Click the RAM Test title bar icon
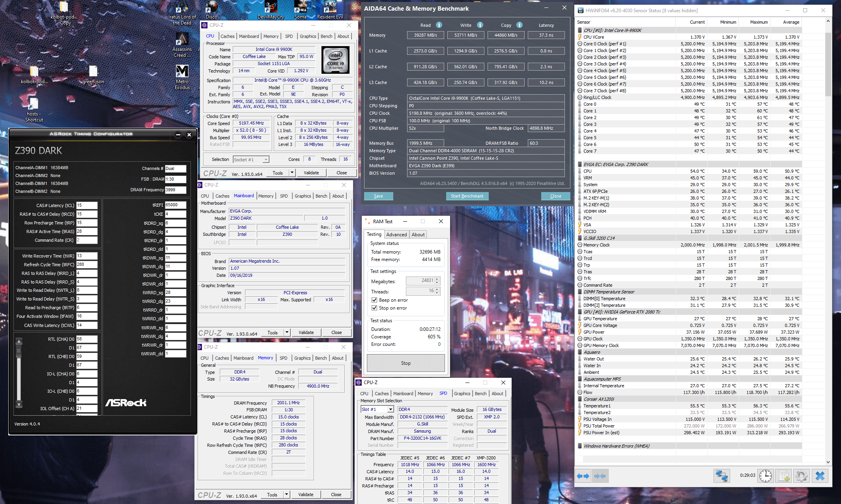 point(367,221)
